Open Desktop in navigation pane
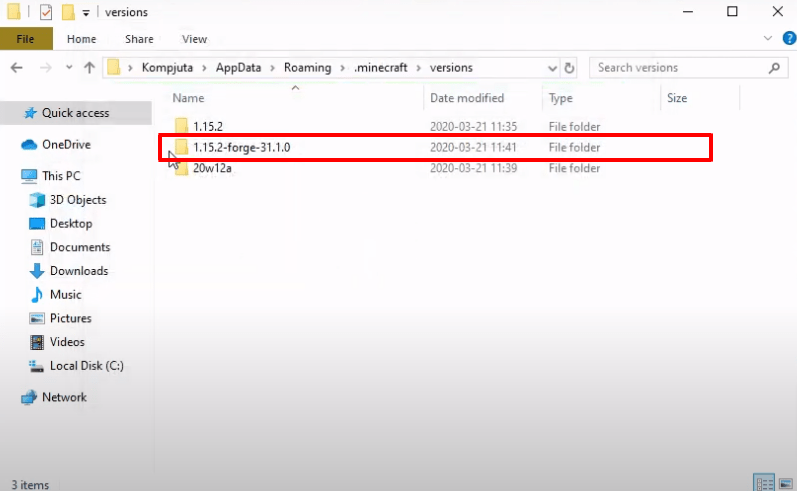 (71, 224)
